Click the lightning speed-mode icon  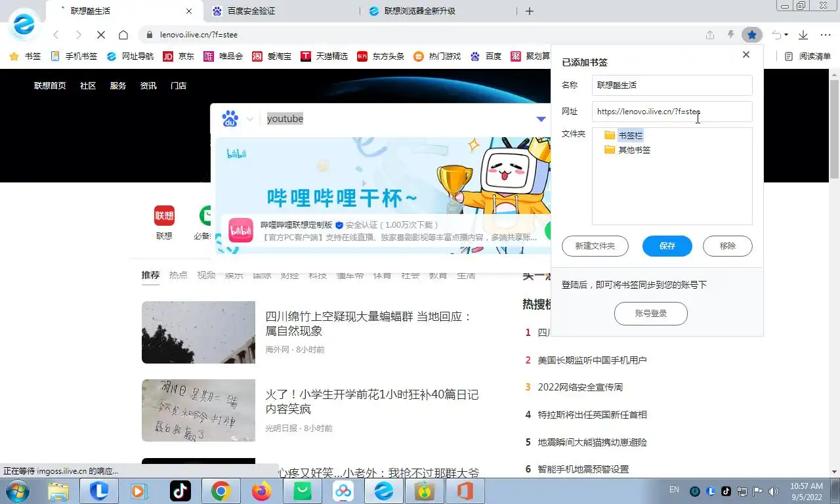(730, 35)
